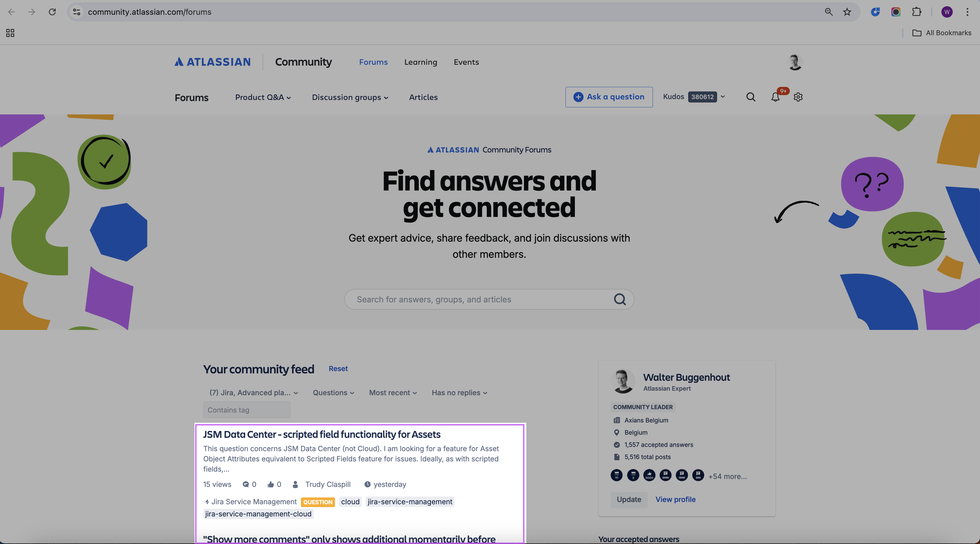Open the Most recent sort filter

393,393
